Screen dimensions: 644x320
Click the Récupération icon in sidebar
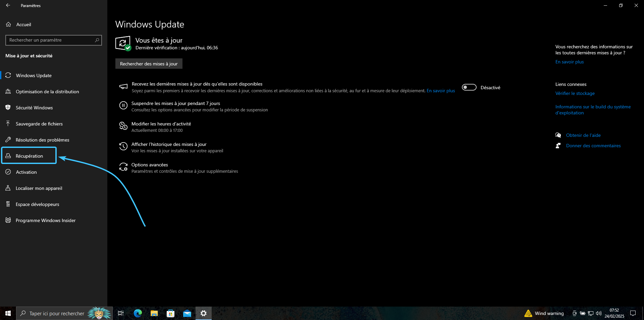click(8, 156)
